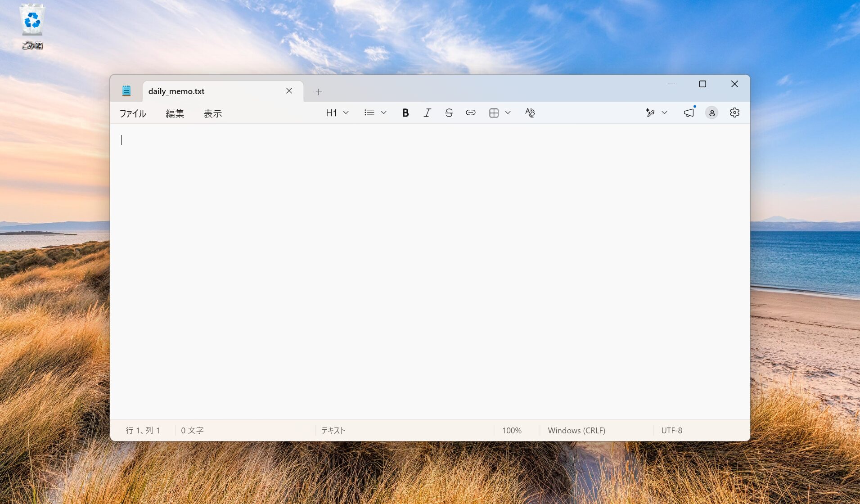This screenshot has width=860, height=504.
Task: Open Notepad settings gear
Action: (x=734, y=113)
